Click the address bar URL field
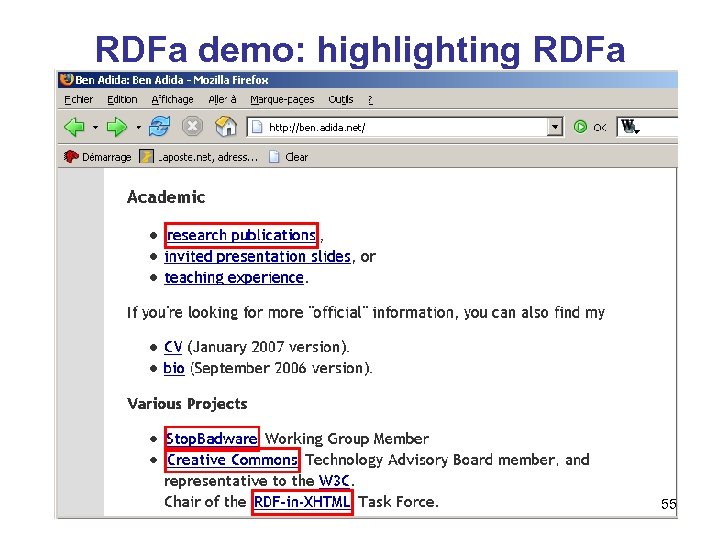This screenshot has height=540, width=720. 404,127
